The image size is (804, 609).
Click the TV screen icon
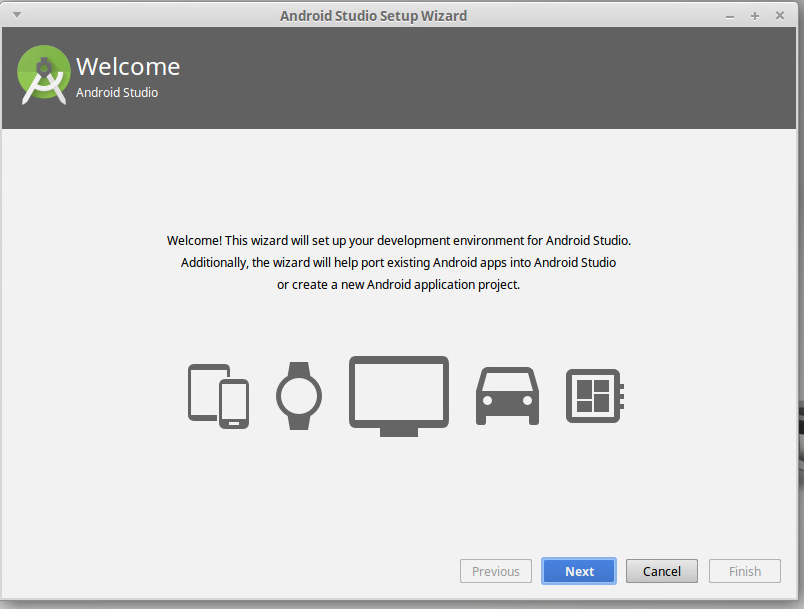pos(399,396)
